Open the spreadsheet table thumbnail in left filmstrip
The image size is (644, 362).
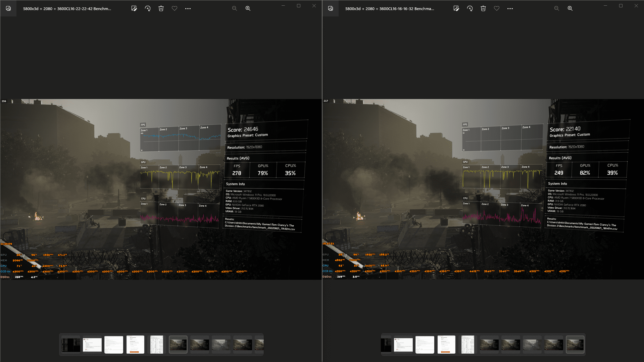pos(157,345)
